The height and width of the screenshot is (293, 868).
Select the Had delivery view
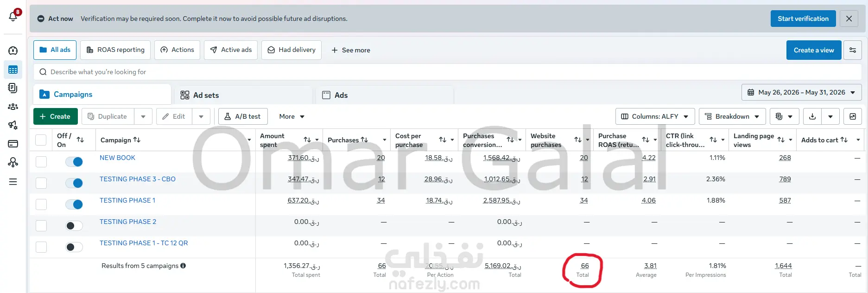[x=291, y=50]
